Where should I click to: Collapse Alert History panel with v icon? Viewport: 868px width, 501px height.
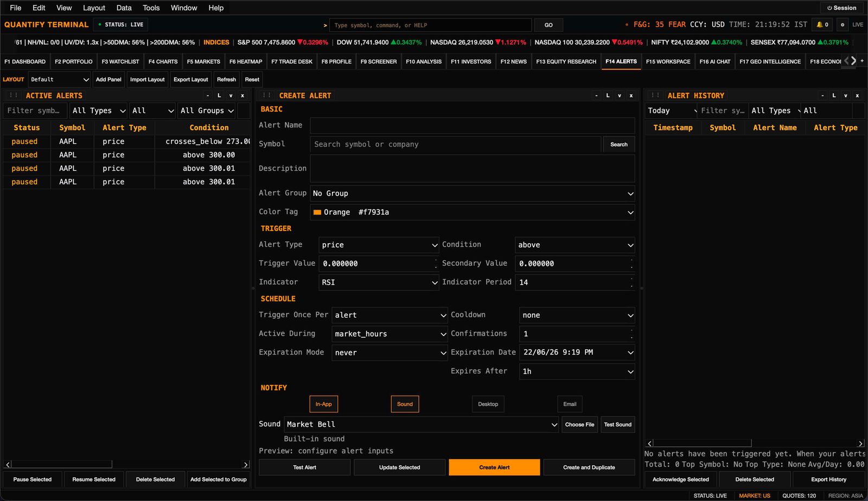click(x=845, y=95)
